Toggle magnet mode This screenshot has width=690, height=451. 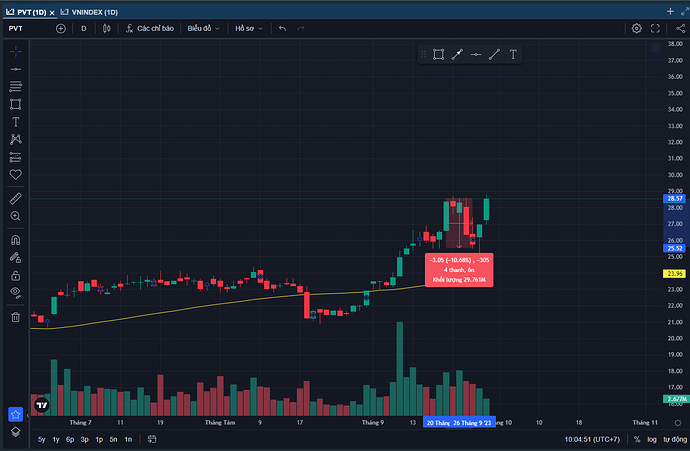pyautogui.click(x=15, y=240)
